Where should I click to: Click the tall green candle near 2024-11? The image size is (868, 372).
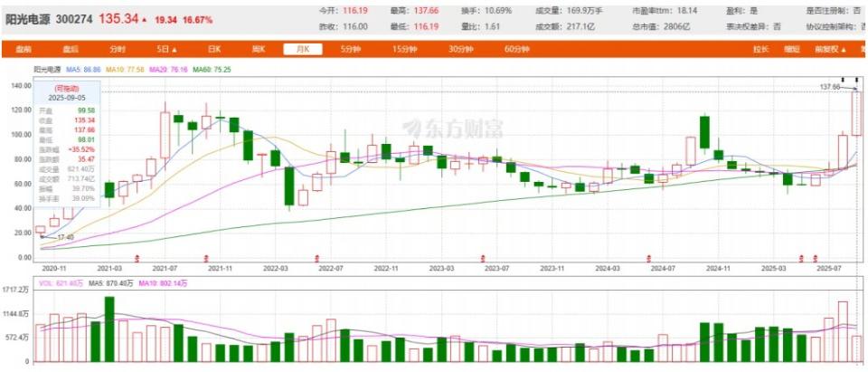(x=704, y=132)
